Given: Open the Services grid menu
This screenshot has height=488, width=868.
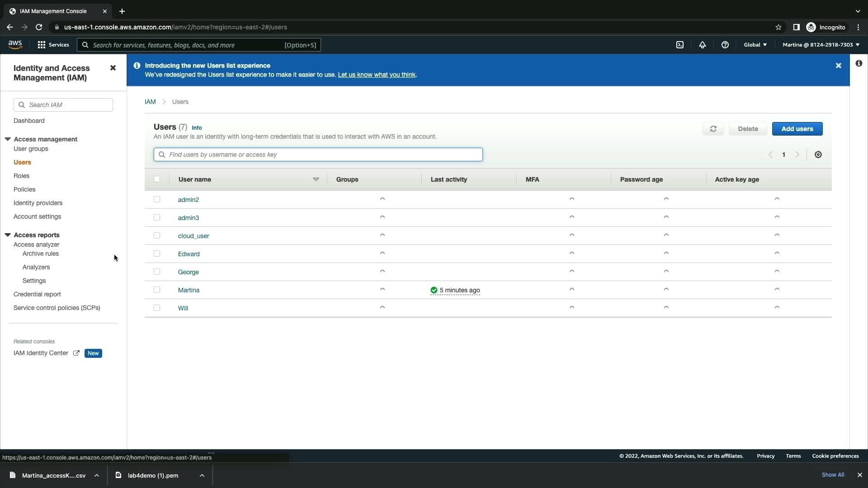Looking at the screenshot, I should tap(53, 45).
